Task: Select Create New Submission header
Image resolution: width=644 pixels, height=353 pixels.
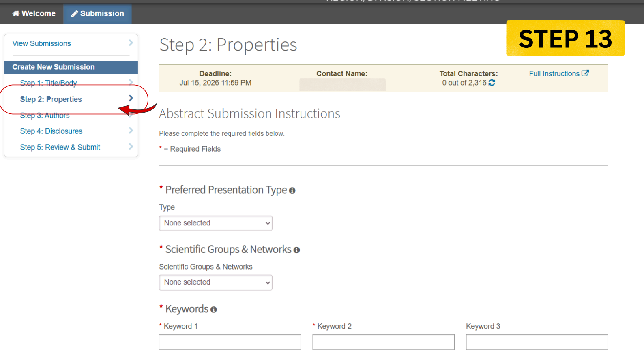Action: [x=71, y=67]
